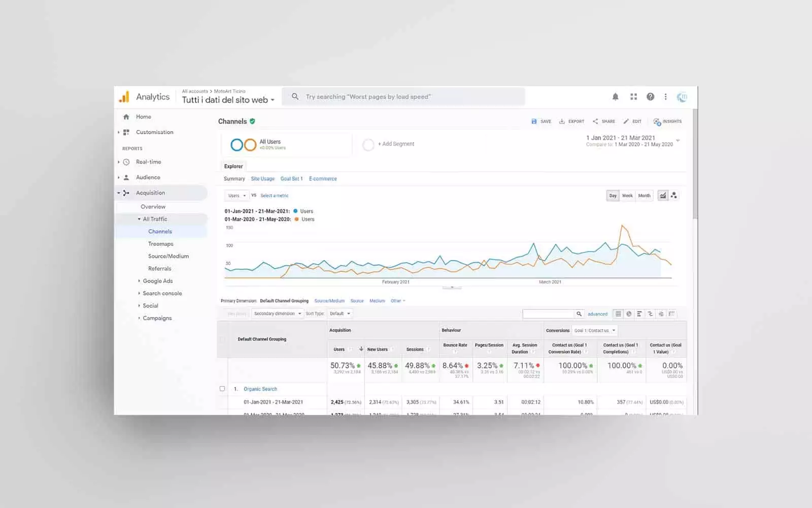The height and width of the screenshot is (508, 812).
Task: Tick the Organic Search row checkbox
Action: click(x=222, y=389)
